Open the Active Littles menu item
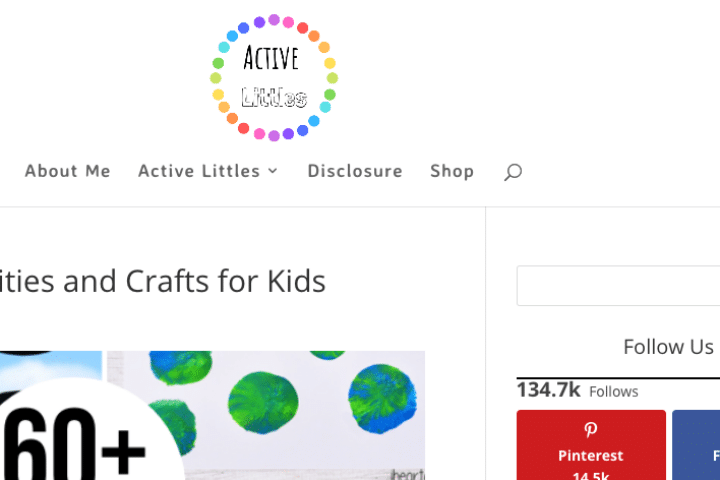 click(x=199, y=171)
